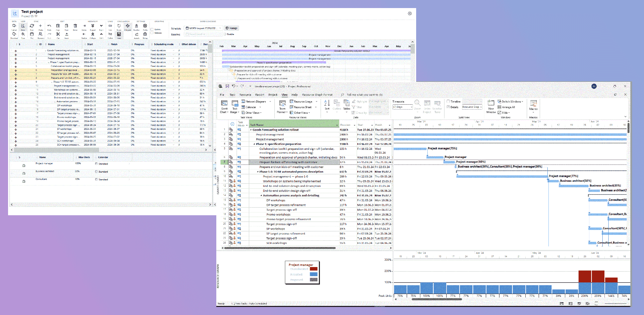This screenshot has width=644, height=315.
Task: Switch to the Help ribbon tab
Action: coord(295,95)
